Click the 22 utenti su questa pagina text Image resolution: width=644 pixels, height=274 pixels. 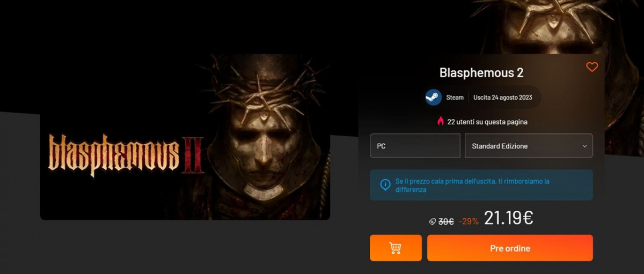(x=487, y=122)
